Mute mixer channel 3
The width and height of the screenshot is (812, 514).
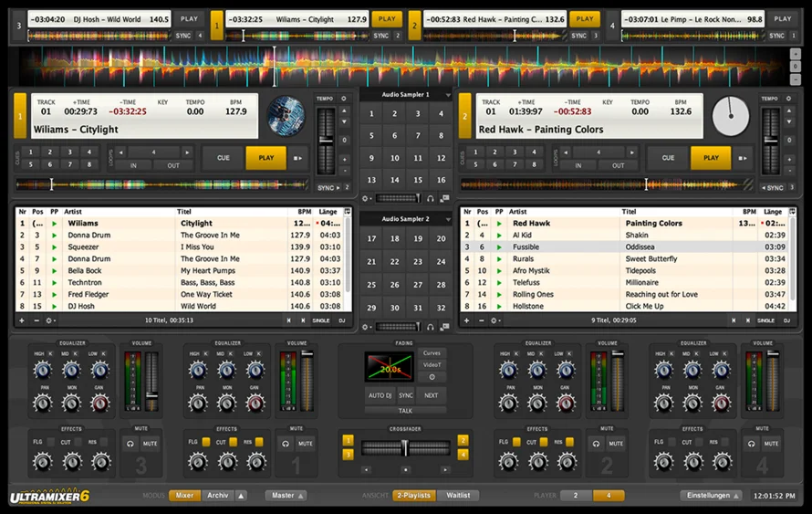(151, 444)
